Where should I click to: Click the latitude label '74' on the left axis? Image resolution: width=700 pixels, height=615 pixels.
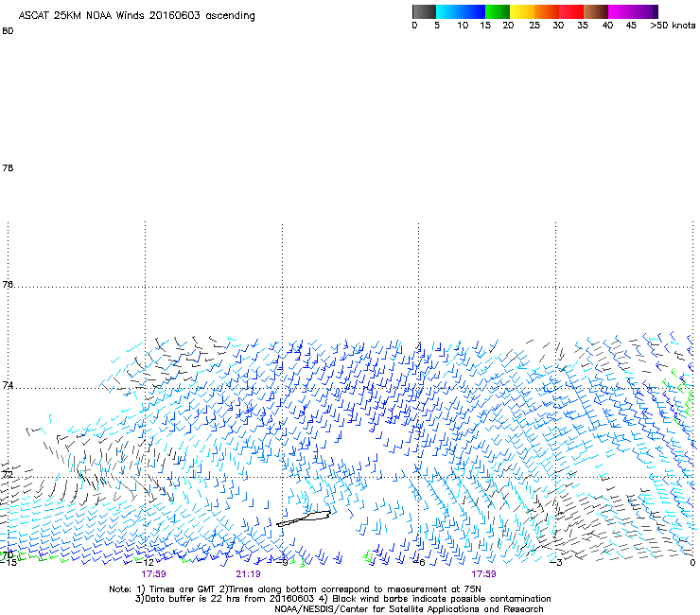(x=8, y=385)
